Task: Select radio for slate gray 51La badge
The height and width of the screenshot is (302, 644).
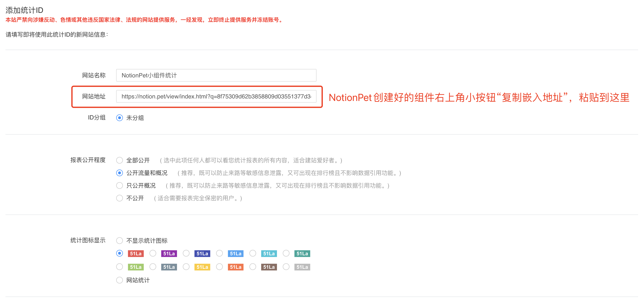Action: pos(153,267)
